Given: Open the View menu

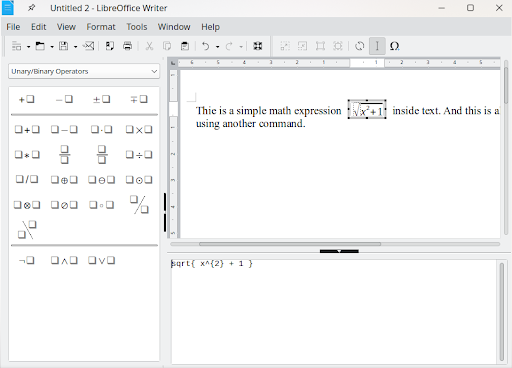Looking at the screenshot, I should (x=66, y=27).
